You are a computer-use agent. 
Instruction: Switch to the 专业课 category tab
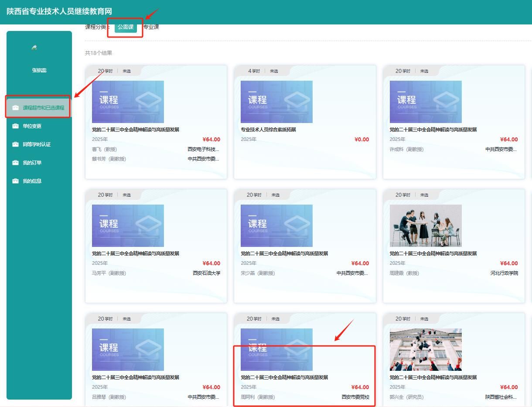tap(151, 27)
